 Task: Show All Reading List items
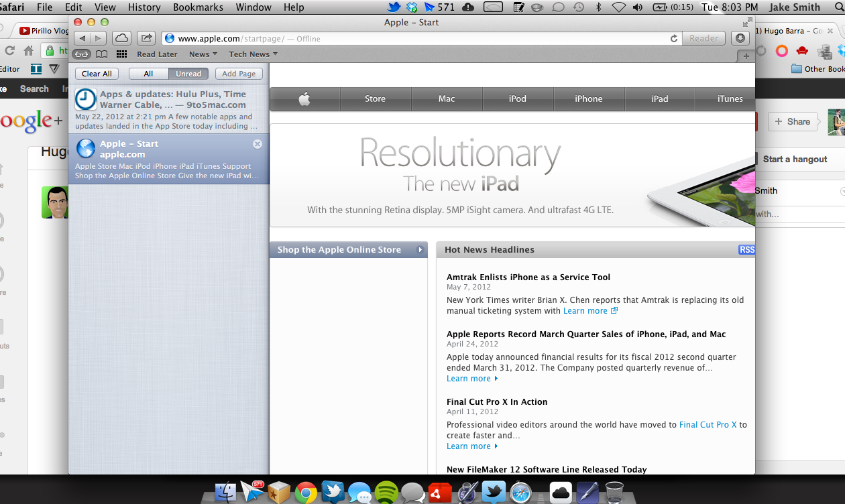point(148,74)
